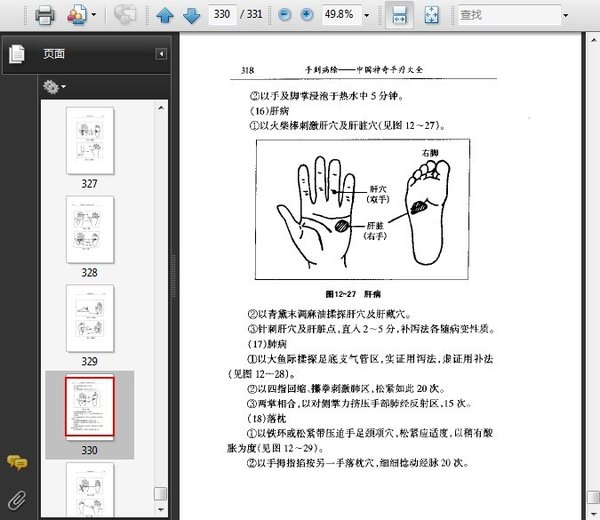The height and width of the screenshot is (520, 600).
Task: Open the collaborate/share users icon
Action: click(77, 15)
